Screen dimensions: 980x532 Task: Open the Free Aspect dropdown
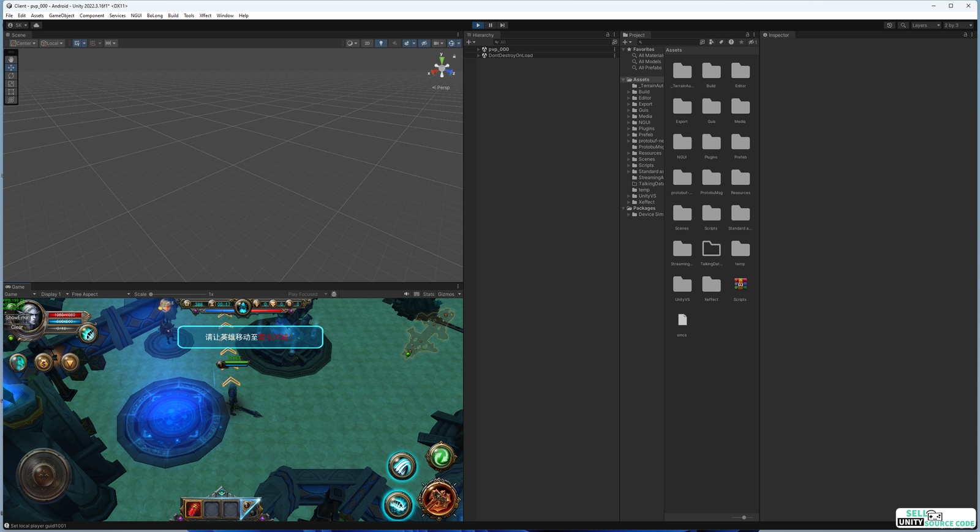point(100,294)
